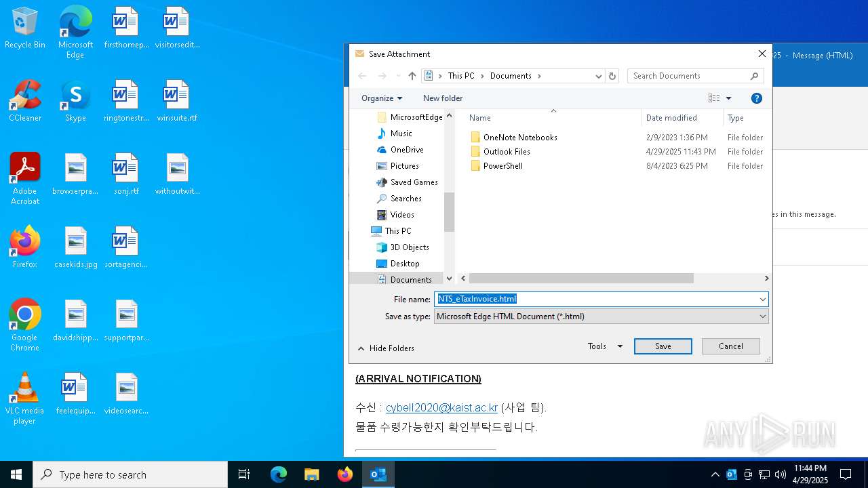The image size is (868, 488).
Task: Collapse the panel with Hide Folders
Action: click(x=386, y=348)
